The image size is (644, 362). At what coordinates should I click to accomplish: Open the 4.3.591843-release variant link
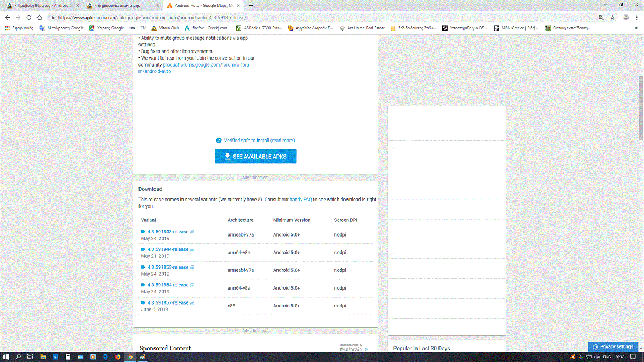168,232
